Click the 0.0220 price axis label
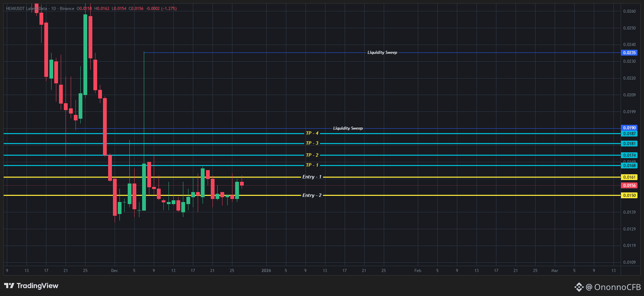644x296 pixels. 629,78
